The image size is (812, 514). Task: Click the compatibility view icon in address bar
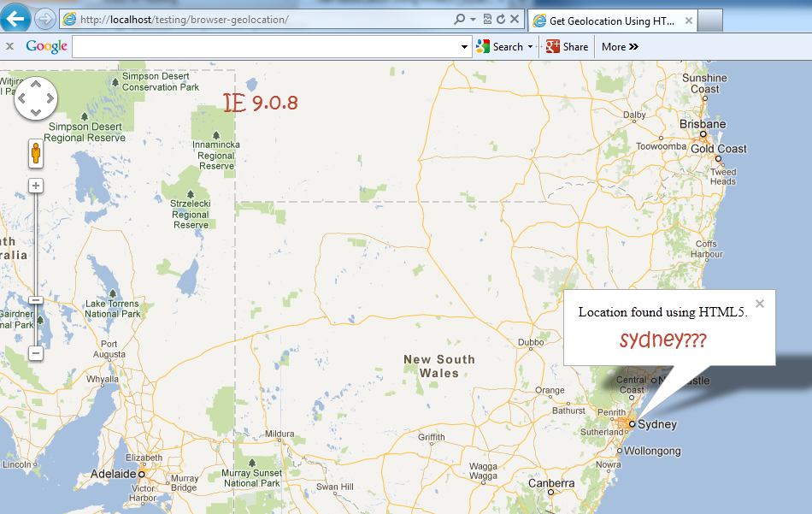pos(487,19)
